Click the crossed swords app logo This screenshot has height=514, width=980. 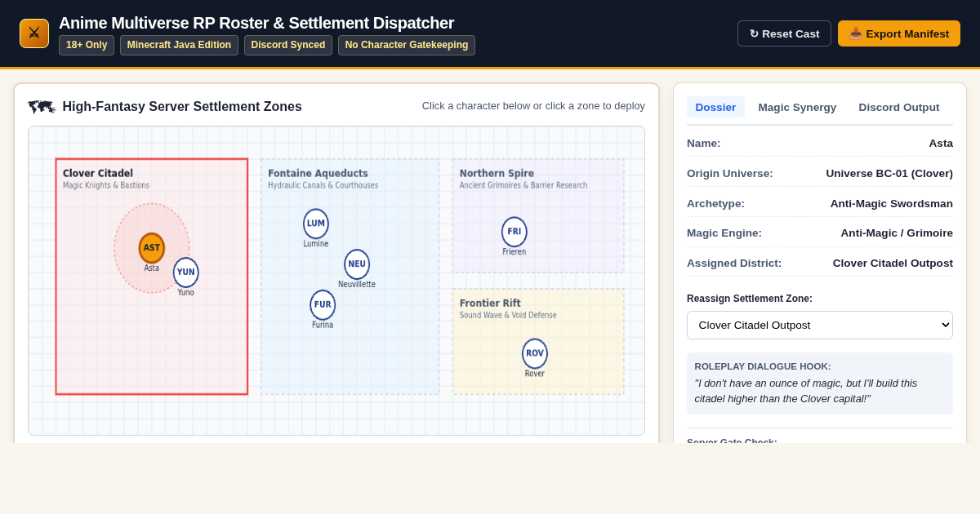[x=34, y=33]
